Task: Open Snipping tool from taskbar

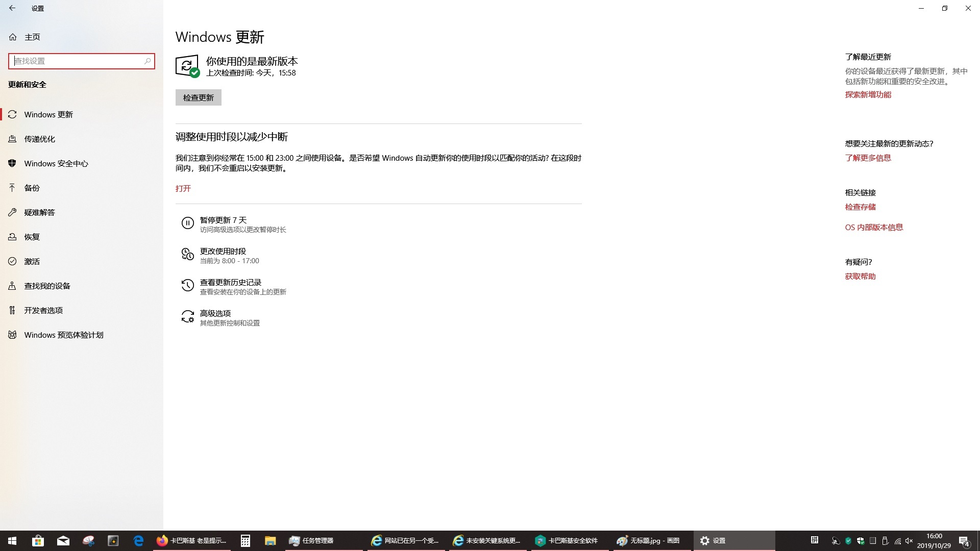Action: tap(88, 541)
